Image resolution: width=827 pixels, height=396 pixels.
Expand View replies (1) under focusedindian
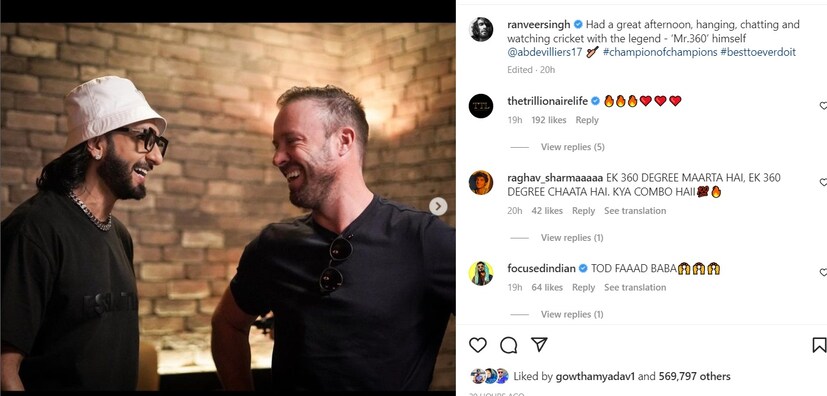[572, 314]
